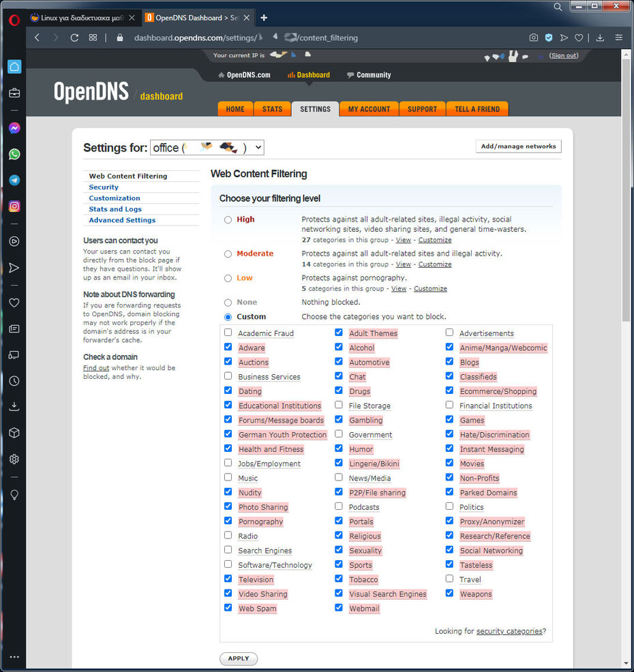The image size is (634, 672).
Task: Open WhatsApp from the left sidebar
Action: (14, 154)
